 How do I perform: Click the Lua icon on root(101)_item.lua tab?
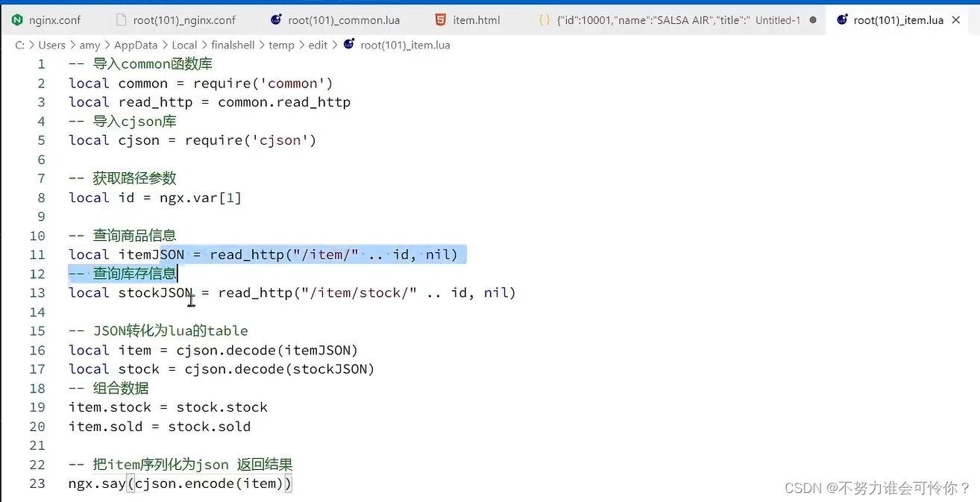[842, 20]
